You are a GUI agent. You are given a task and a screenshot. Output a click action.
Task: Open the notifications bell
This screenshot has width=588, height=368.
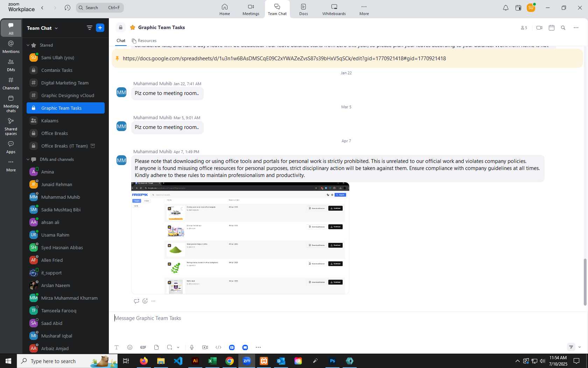click(x=506, y=8)
